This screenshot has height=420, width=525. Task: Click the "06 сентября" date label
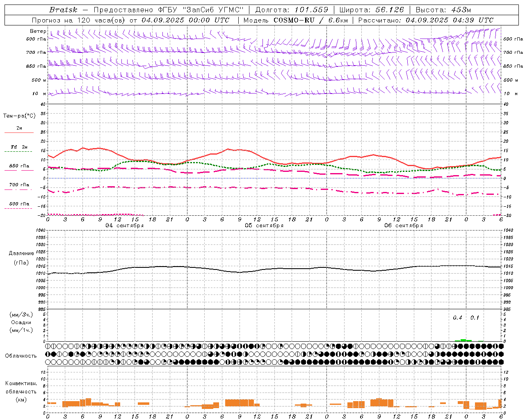[404, 226]
